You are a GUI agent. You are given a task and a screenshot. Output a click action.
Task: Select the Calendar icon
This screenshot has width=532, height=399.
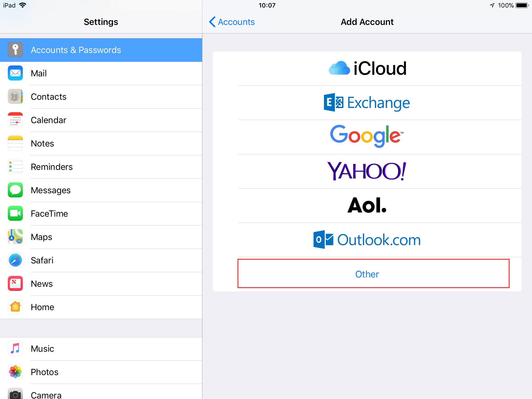point(15,120)
